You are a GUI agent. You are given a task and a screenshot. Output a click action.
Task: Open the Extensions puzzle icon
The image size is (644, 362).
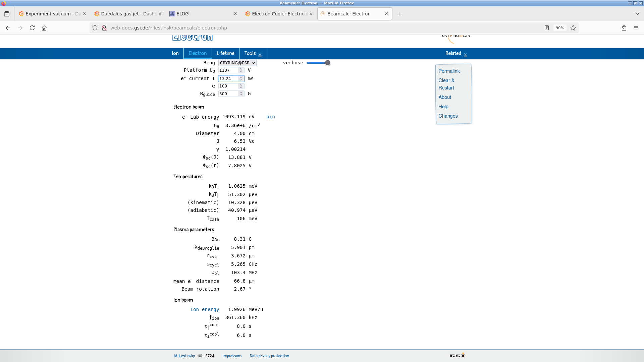click(624, 28)
